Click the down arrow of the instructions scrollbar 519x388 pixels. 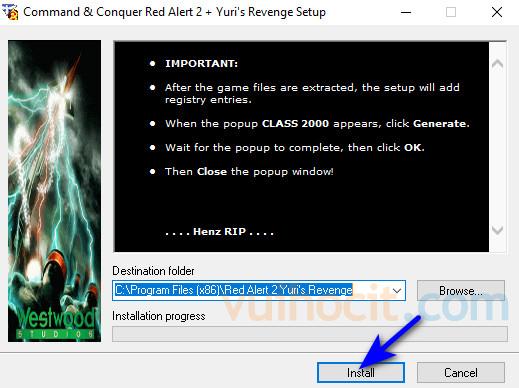pyautogui.click(x=498, y=230)
